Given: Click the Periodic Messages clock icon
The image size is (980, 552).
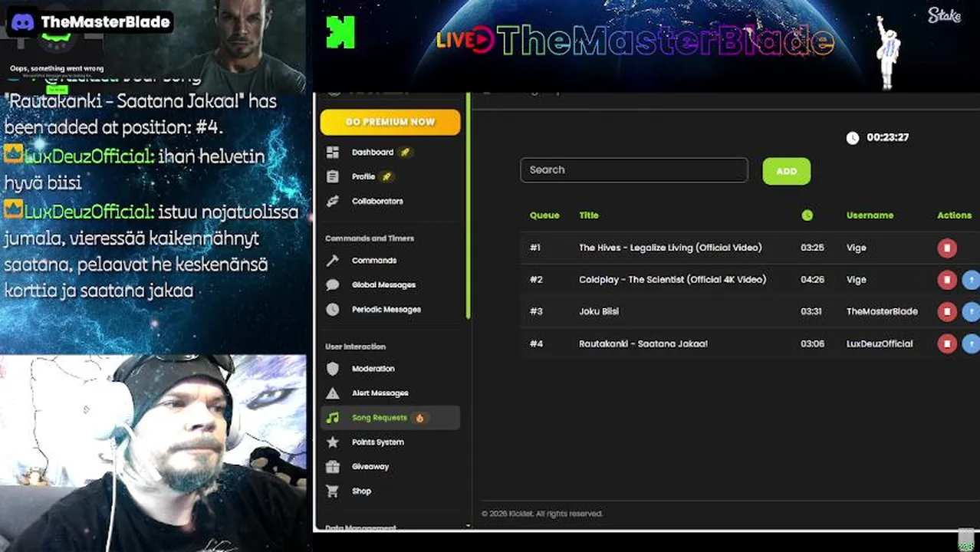Looking at the screenshot, I should [333, 310].
